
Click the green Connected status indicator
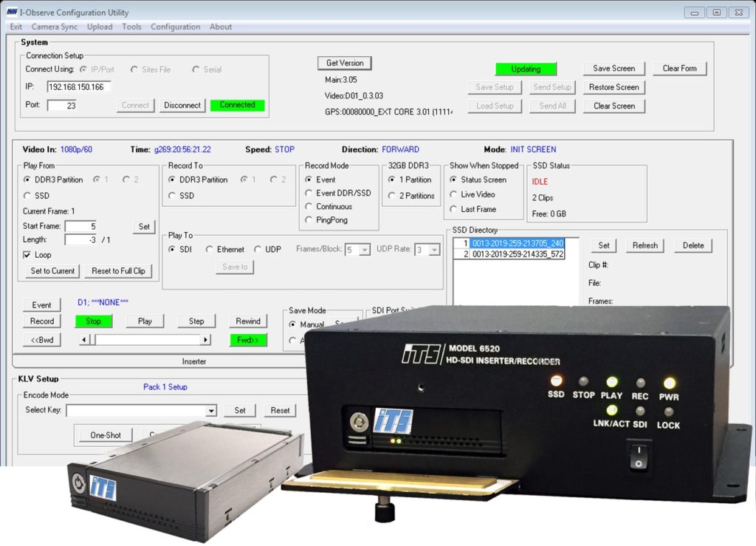coord(237,105)
